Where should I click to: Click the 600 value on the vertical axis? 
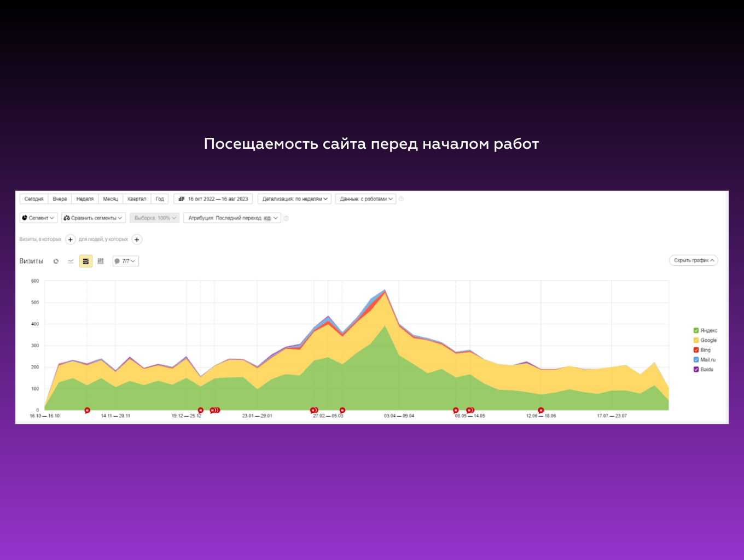coord(35,281)
